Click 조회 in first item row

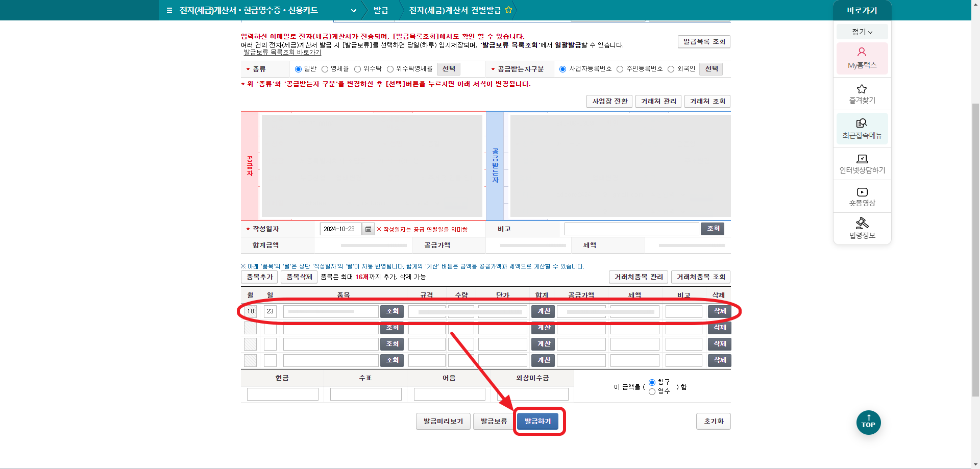(392, 311)
